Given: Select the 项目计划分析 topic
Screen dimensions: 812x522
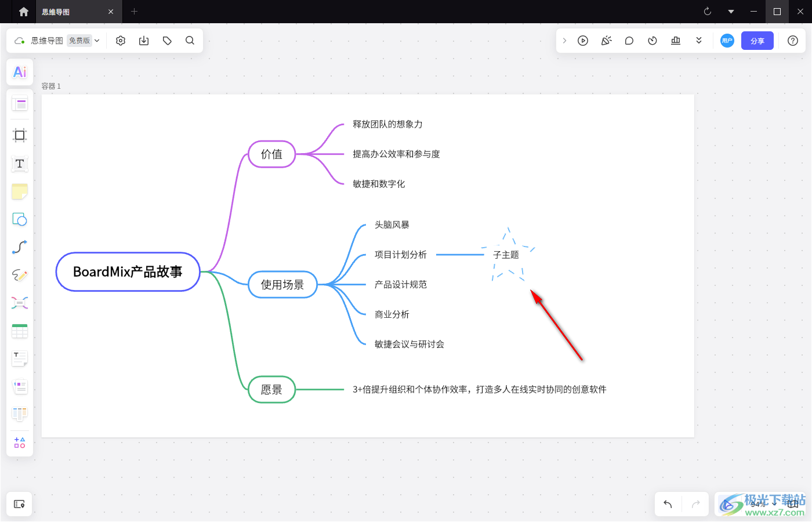Looking at the screenshot, I should (x=401, y=255).
